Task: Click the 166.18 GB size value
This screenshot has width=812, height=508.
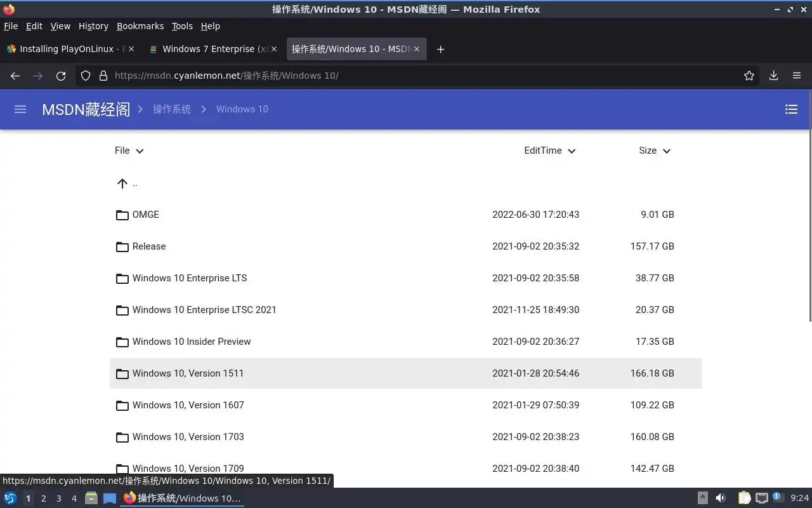Action: click(652, 373)
